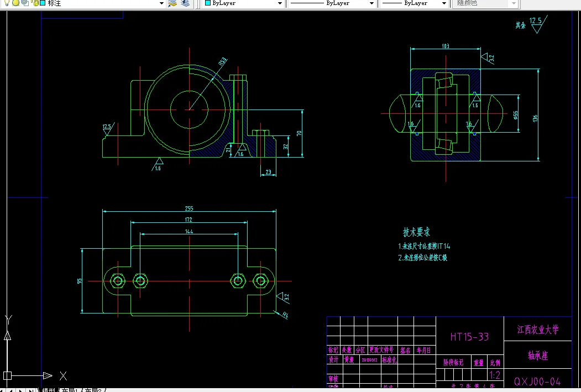
Task: Select the 144 dimension text
Action: click(x=189, y=231)
